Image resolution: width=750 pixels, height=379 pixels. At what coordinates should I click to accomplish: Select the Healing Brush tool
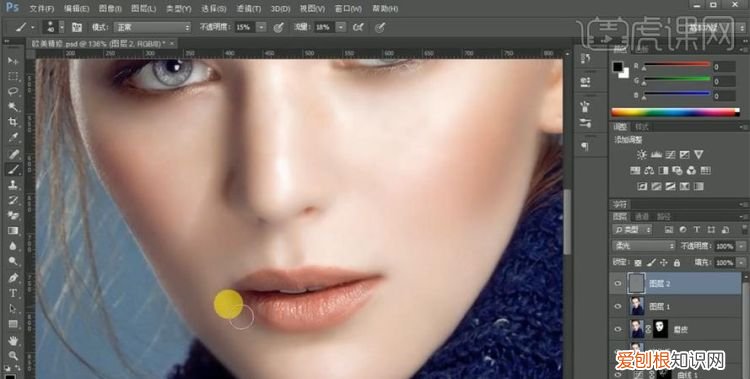pyautogui.click(x=13, y=154)
